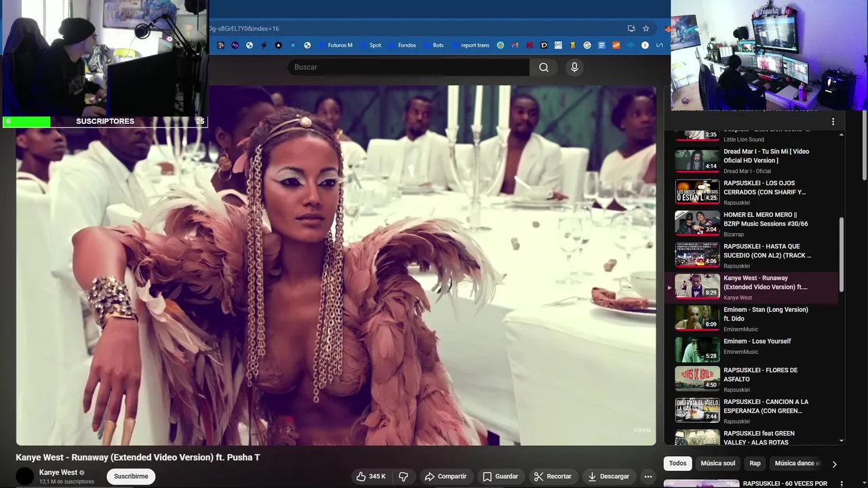This screenshot has width=868, height=488.
Task: Open the red M-shaped bookmark icon
Action: point(530,45)
